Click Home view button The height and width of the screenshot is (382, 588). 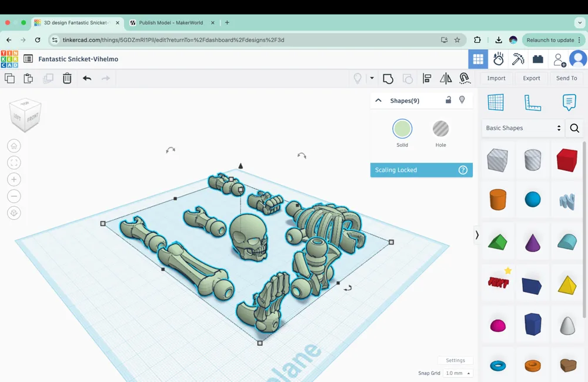pos(14,146)
